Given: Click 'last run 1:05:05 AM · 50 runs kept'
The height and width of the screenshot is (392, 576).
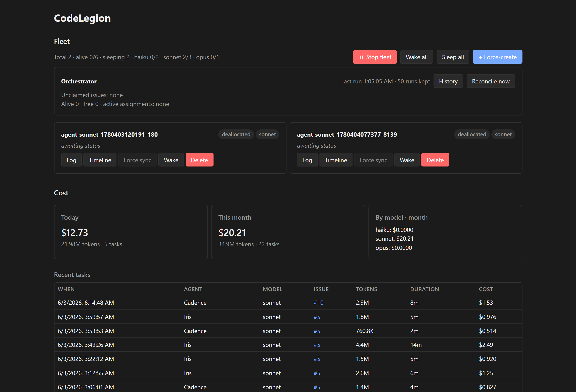Looking at the screenshot, I should click(x=386, y=81).
